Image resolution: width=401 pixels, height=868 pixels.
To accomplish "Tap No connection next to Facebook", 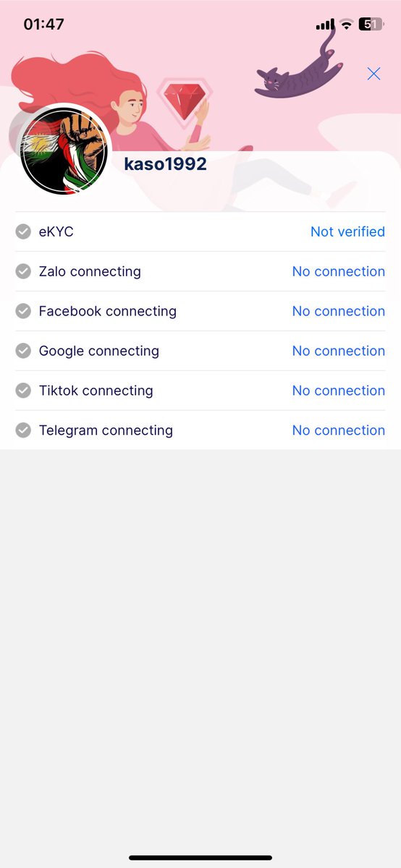I will 339,311.
